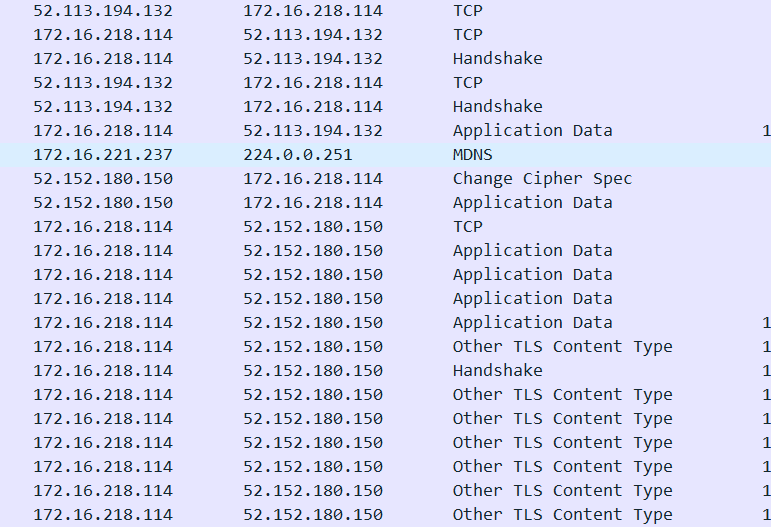Select the last Application Data row before Other TLS

click(x=386, y=322)
